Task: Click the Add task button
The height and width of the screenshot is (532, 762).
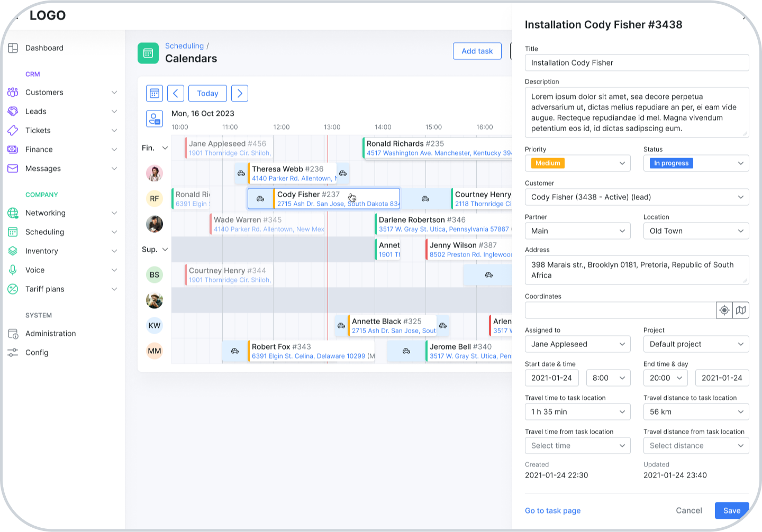Action: [477, 51]
